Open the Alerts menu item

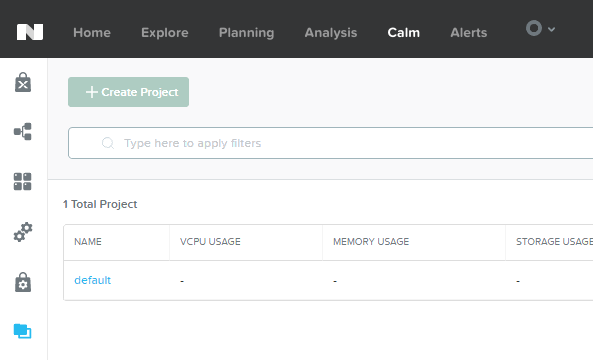[469, 33]
